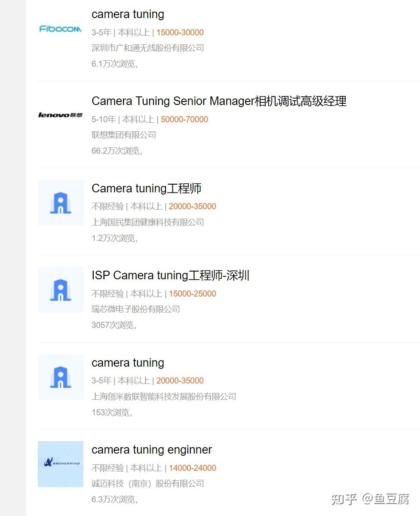This screenshot has width=420, height=516.
Task: Click the 3057次浏览 view count text
Action: pyautogui.click(x=113, y=325)
